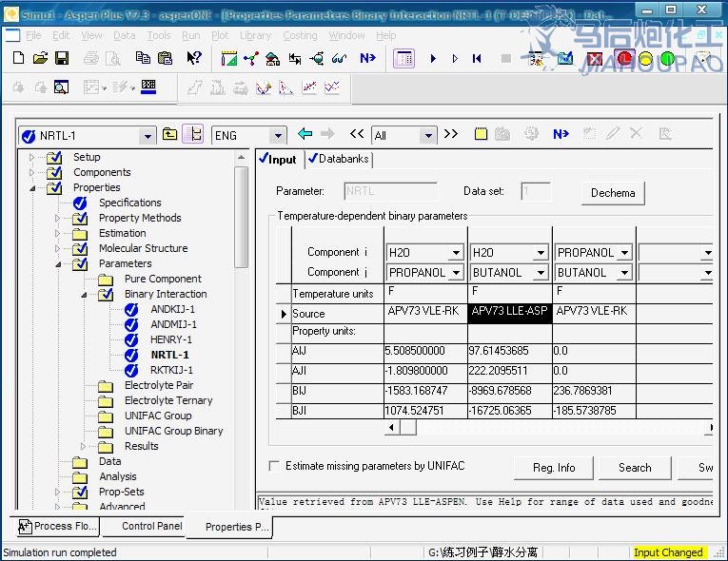Toggle Estimate missing parameters by UNIFAC checkbox
728x561 pixels.
274,465
